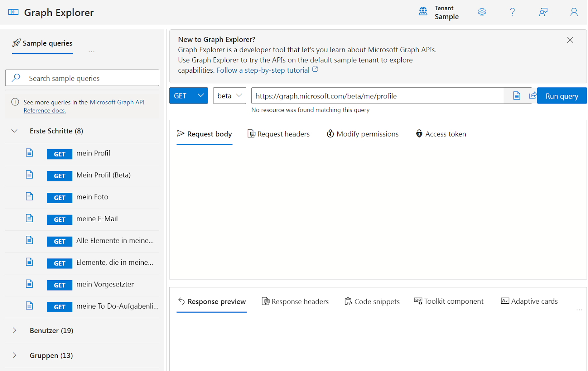The image size is (588, 371).
Task: Select the Response preview tab
Action: (x=212, y=302)
